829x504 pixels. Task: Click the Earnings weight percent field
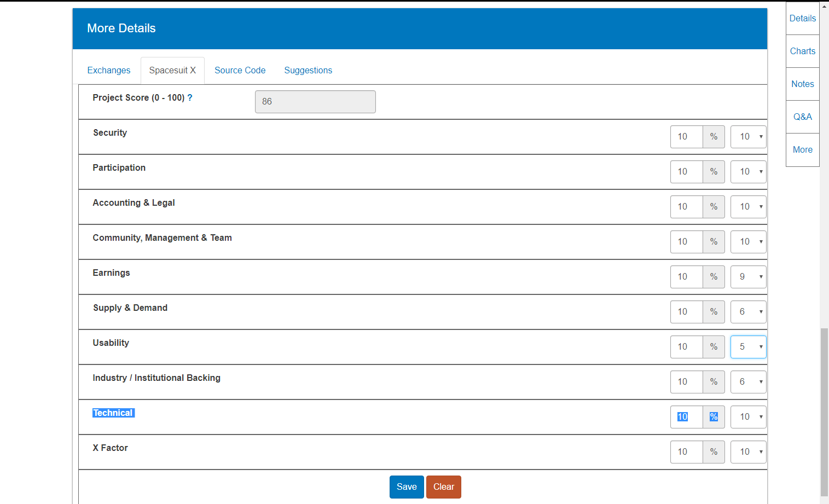click(x=687, y=277)
